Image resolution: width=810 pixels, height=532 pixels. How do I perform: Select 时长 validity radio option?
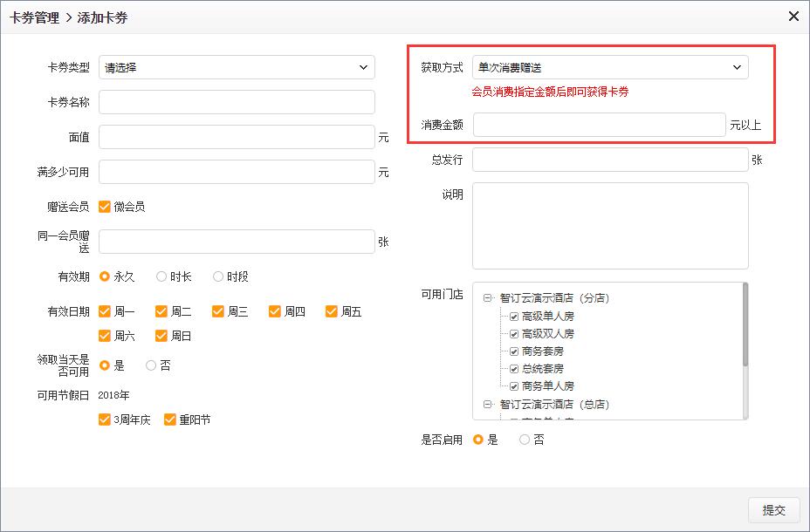click(x=161, y=276)
